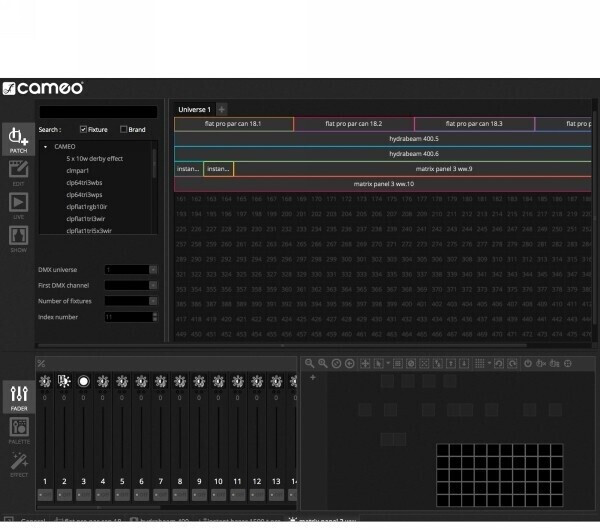
Task: Open the Palette panel icon
Action: [x=17, y=429]
